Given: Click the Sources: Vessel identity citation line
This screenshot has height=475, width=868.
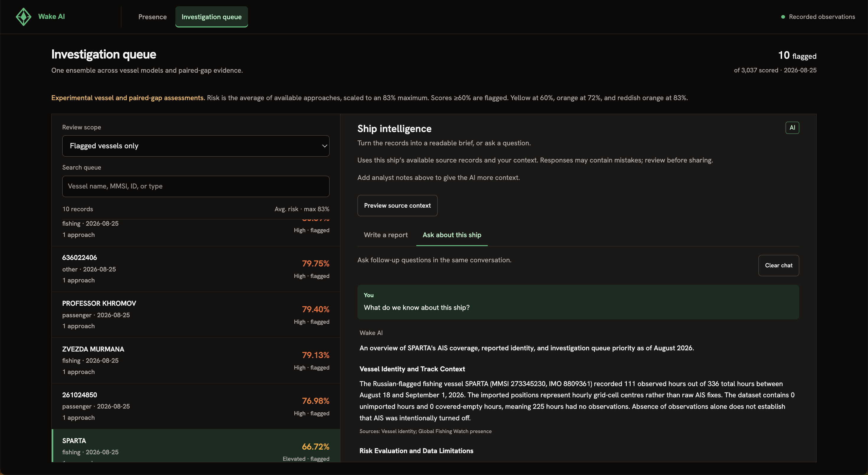Looking at the screenshot, I should coord(425,432).
